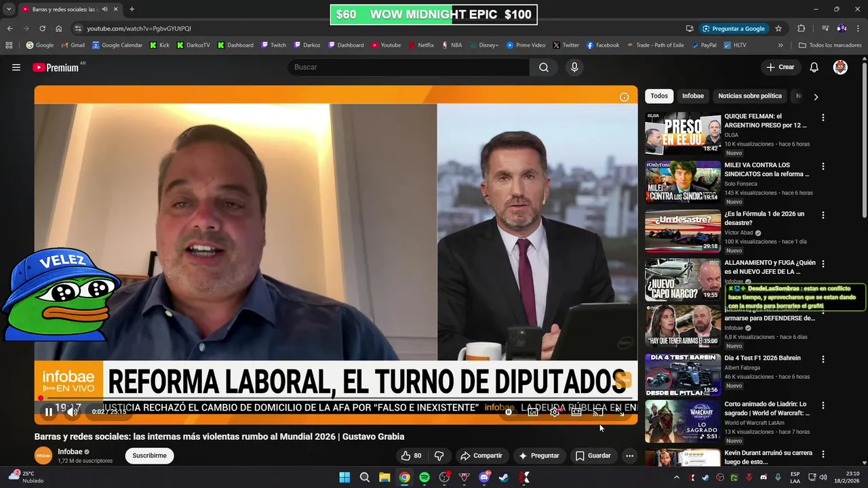The width and height of the screenshot is (868, 488).
Task: Go to the browser home page
Action: pos(59,28)
